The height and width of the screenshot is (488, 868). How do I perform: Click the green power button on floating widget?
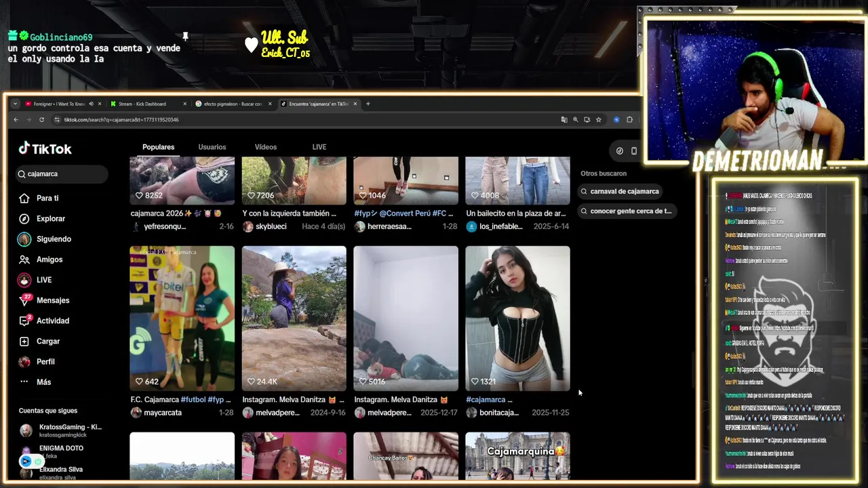pyautogui.click(x=38, y=461)
